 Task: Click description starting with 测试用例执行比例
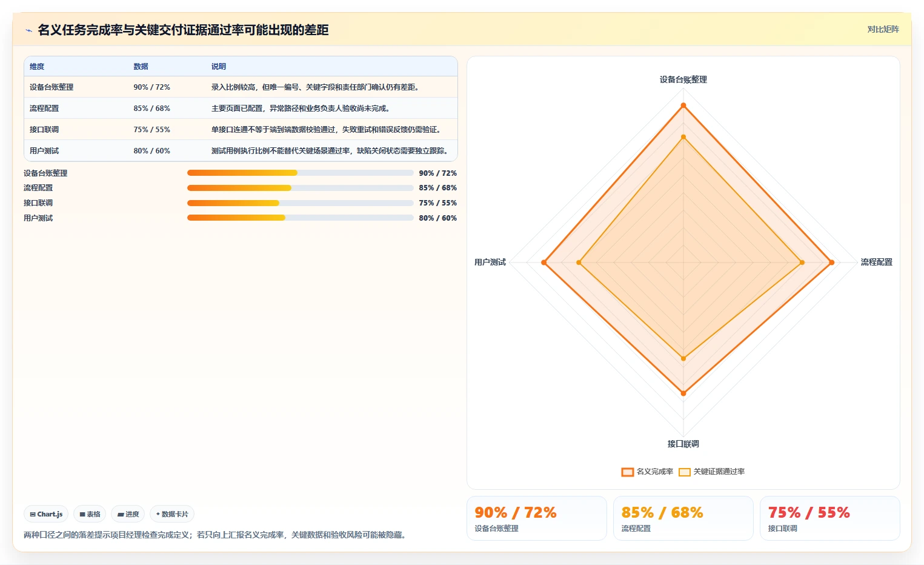point(330,151)
